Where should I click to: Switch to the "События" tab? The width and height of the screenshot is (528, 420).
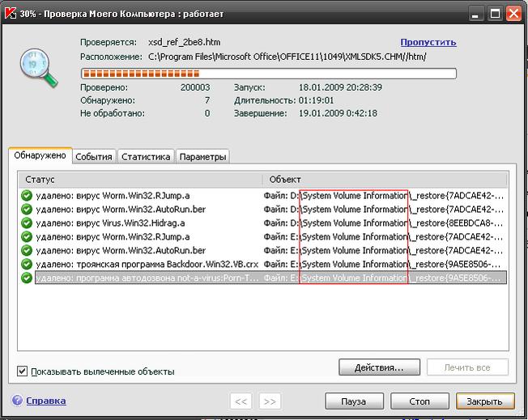tap(94, 157)
